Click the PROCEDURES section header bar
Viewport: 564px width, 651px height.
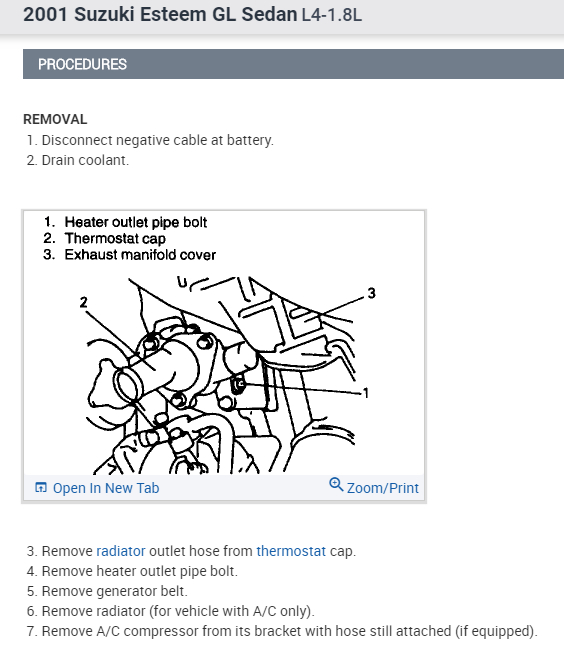pos(293,64)
